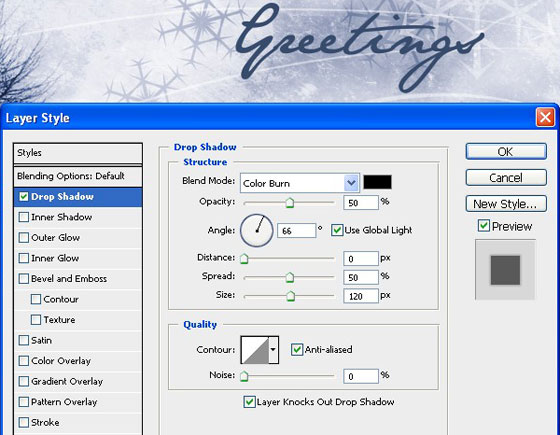
Task: Enable the Satin checkbox
Action: click(24, 340)
